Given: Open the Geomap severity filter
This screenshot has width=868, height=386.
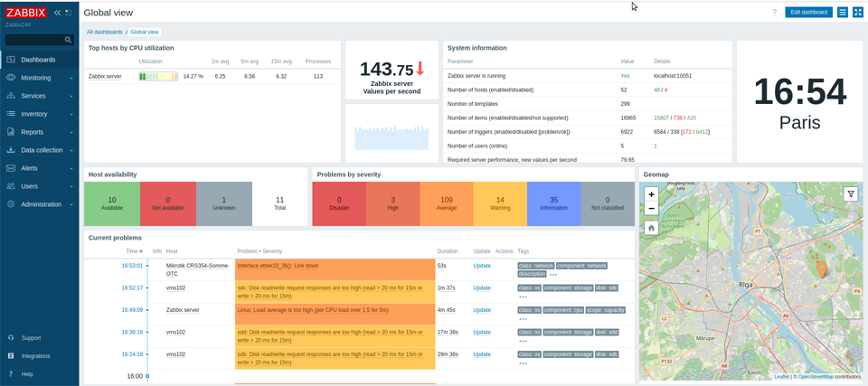Looking at the screenshot, I should [x=851, y=193].
